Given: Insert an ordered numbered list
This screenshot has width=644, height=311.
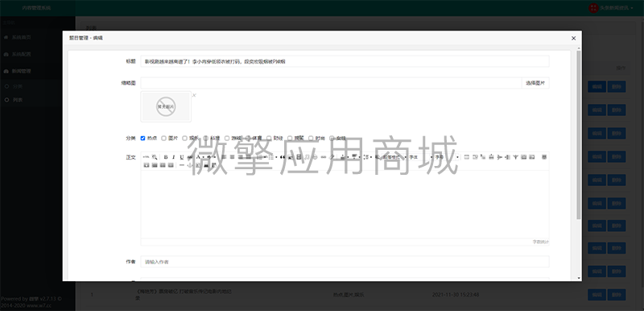Looking at the screenshot, I should click(259, 157).
